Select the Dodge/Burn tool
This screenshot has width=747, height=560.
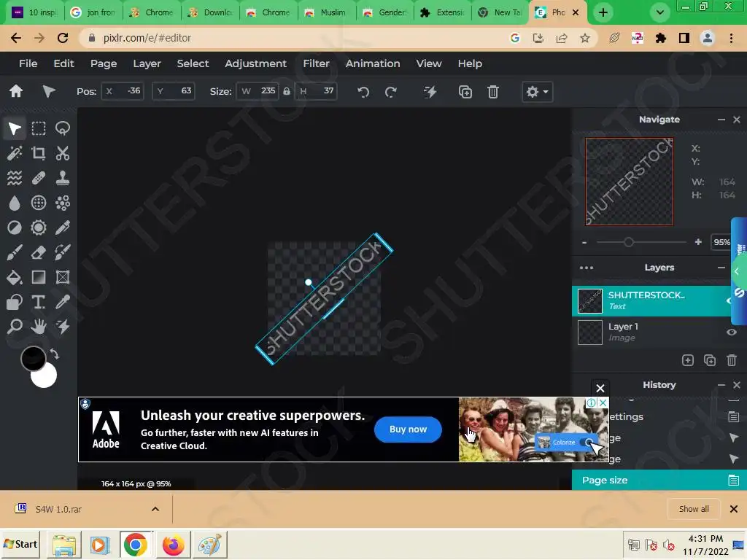(x=15, y=227)
